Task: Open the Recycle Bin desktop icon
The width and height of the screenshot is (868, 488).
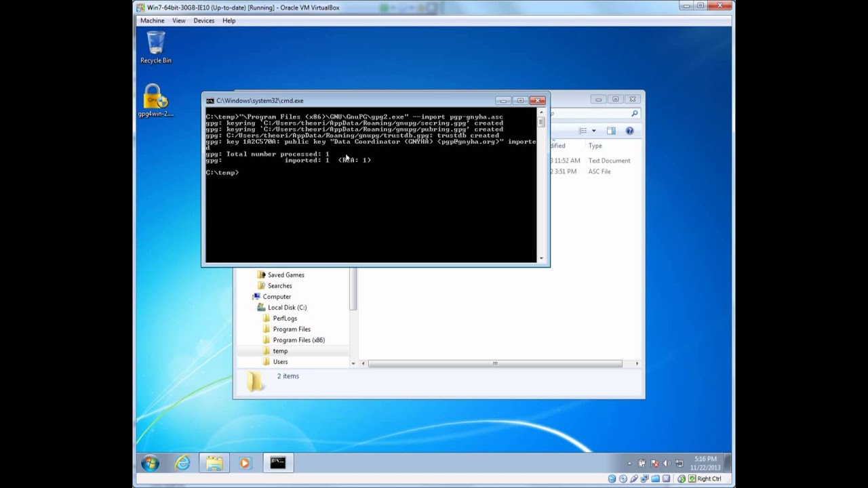Action: (156, 47)
